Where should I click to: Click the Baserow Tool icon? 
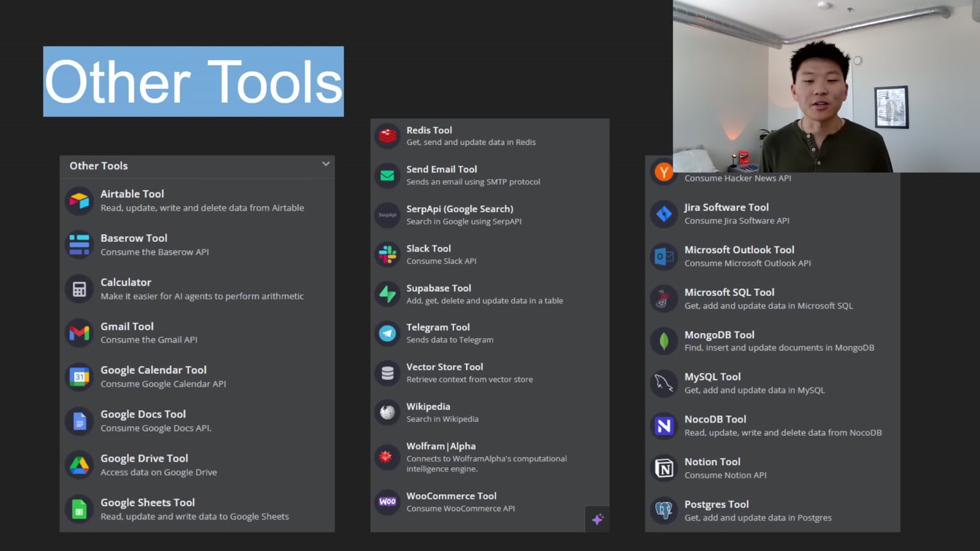coord(79,245)
